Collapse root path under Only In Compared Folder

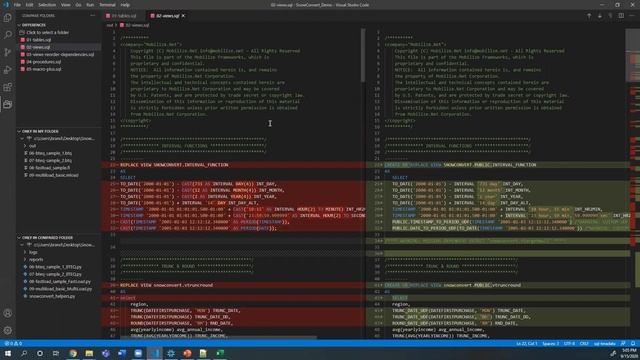[x=57, y=245]
